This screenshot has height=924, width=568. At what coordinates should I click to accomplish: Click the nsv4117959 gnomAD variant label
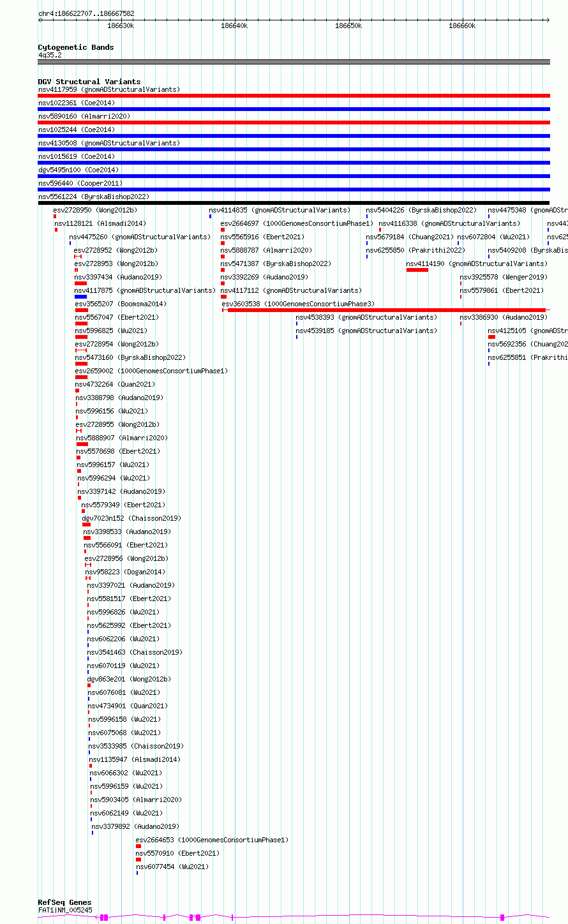click(109, 89)
